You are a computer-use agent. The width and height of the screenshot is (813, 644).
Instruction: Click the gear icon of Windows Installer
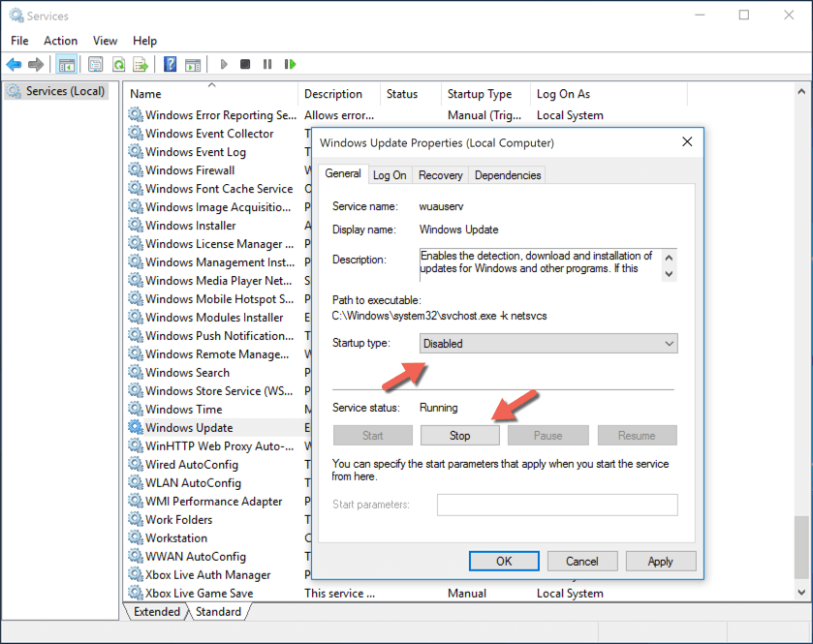click(x=136, y=225)
